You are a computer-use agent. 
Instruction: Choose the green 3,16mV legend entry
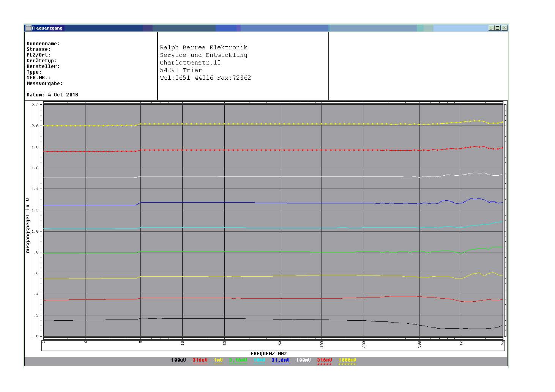pyautogui.click(x=238, y=361)
